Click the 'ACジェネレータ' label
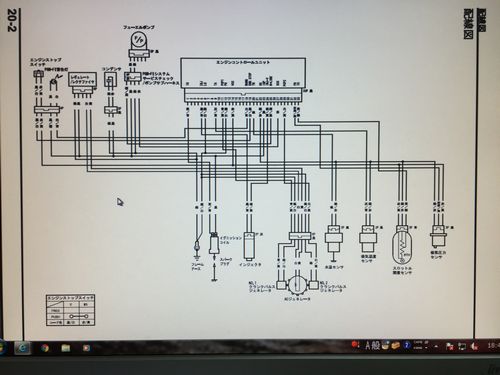 (297, 299)
